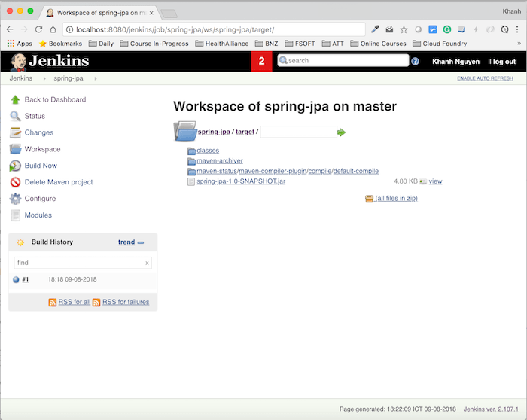Click the red Delete Maven project icon
The height and width of the screenshot is (420, 527).
point(15,182)
